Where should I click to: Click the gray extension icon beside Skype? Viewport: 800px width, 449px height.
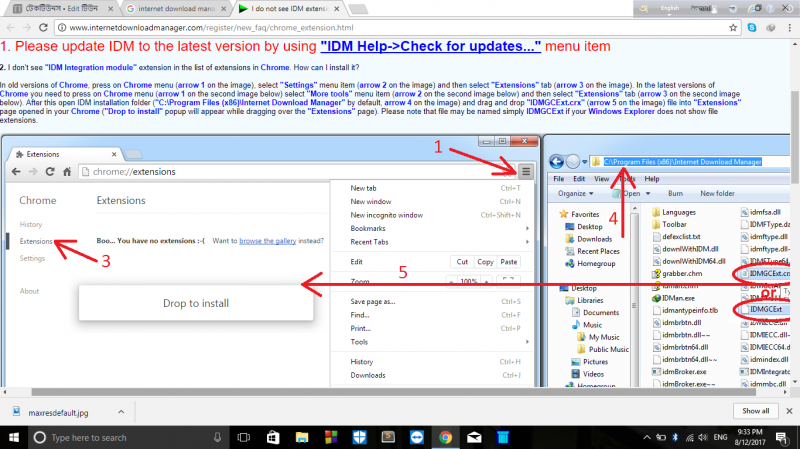(771, 28)
